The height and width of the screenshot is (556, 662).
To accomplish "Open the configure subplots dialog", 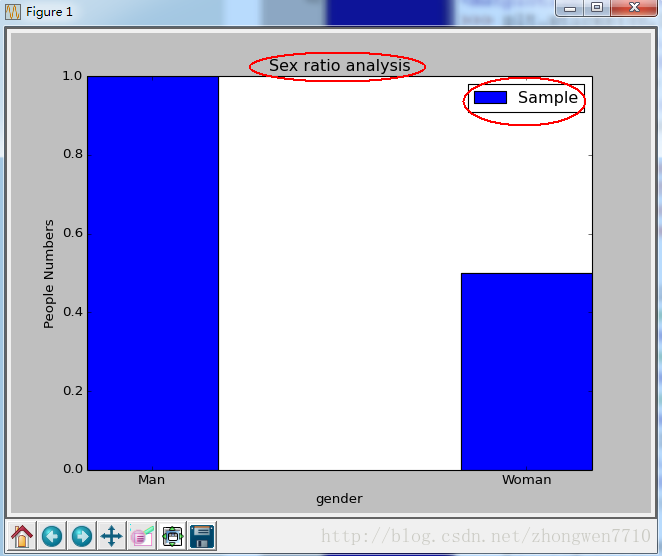I will point(172,536).
